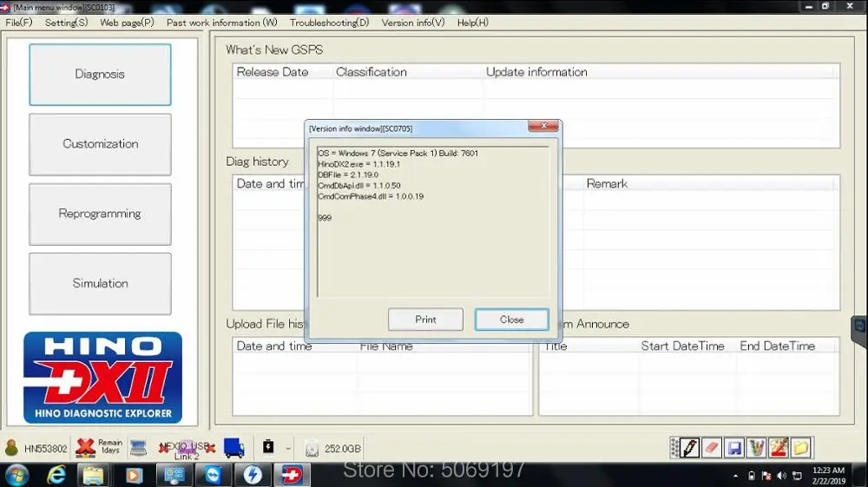This screenshot has width=868, height=487.
Task: Switch to Hino DX2 taskbar icon
Action: click(x=293, y=476)
